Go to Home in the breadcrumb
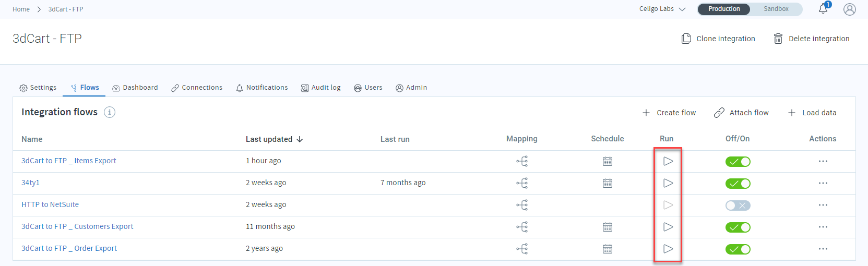The image size is (868, 266). point(21,9)
